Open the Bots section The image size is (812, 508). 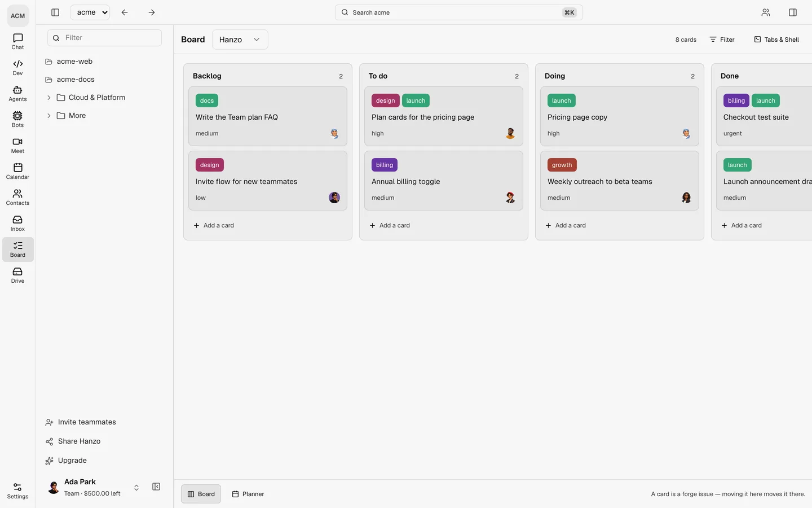click(17, 119)
